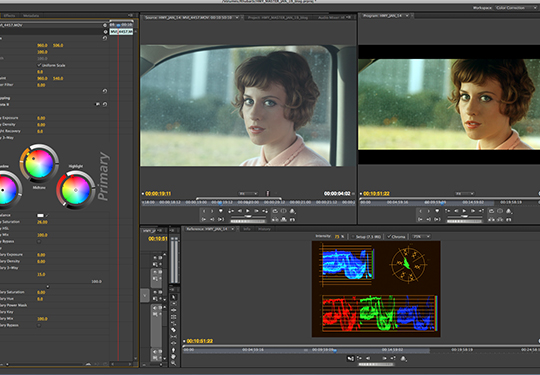This screenshot has height=375, width=540.
Task: Click Play In to Out in Source monitor
Action: (x=221, y=219)
